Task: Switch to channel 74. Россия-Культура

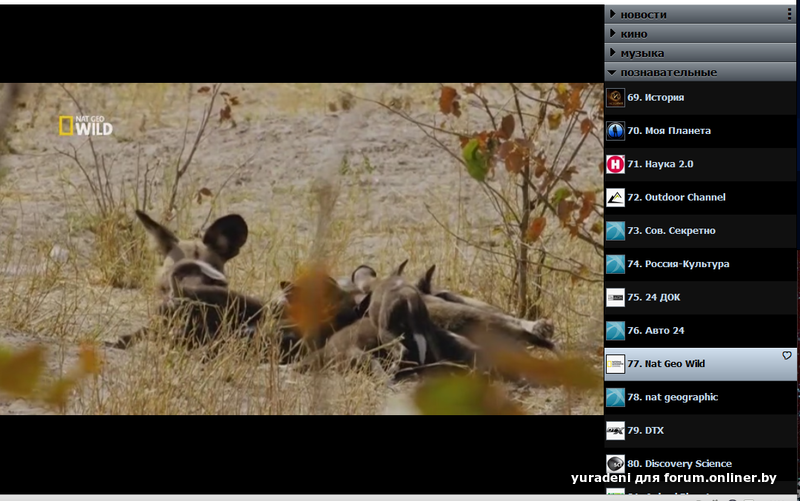Action: coord(700,264)
